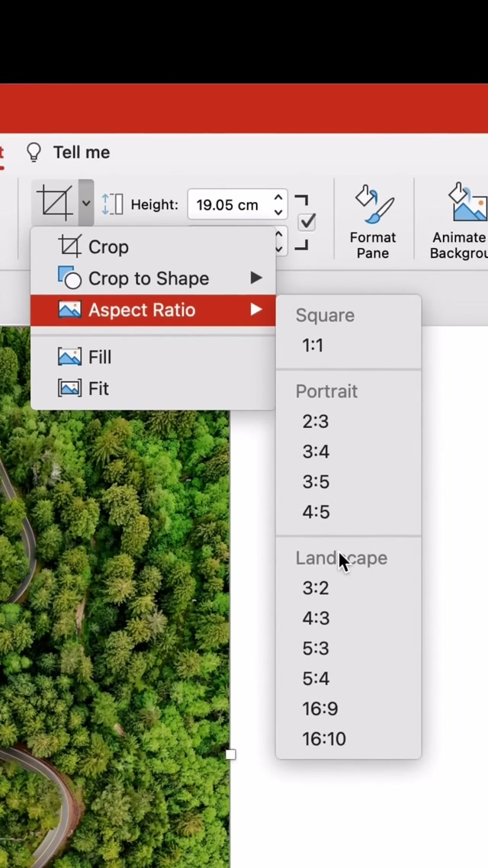This screenshot has width=488, height=868.
Task: Click the forest picture's corner resize handle
Action: click(x=230, y=754)
